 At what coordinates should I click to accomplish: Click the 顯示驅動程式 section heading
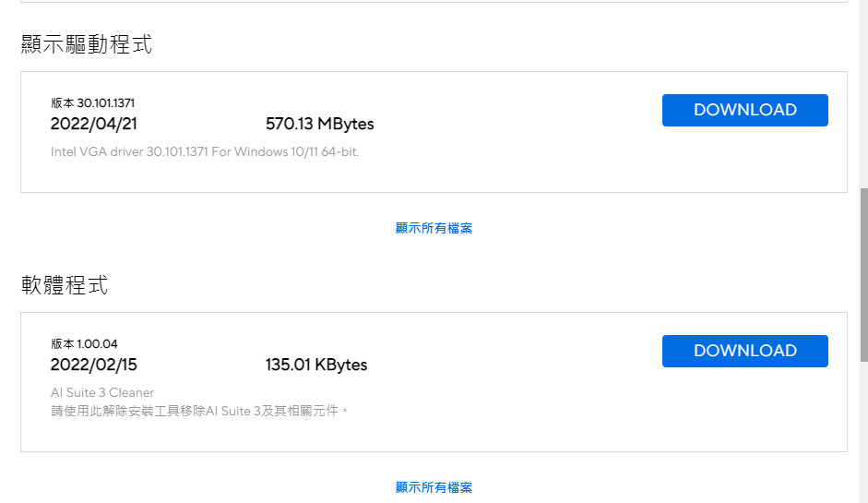point(87,44)
